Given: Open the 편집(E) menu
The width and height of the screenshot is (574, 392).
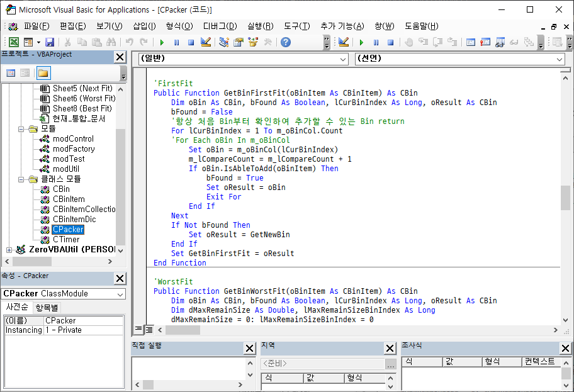Looking at the screenshot, I should coord(73,26).
